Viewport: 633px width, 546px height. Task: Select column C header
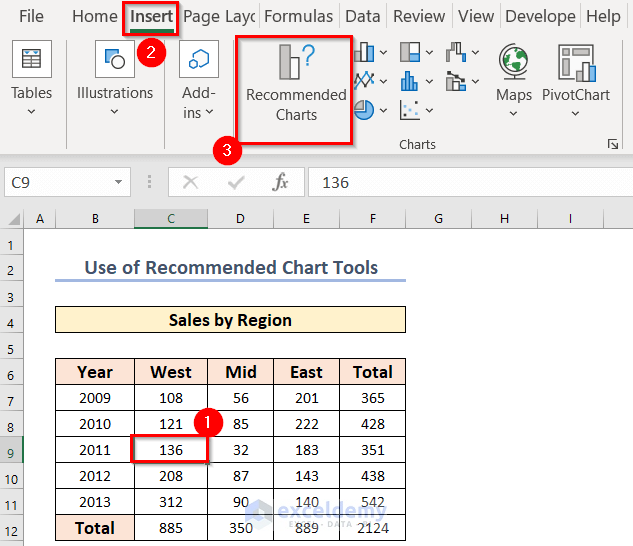pyautogui.click(x=171, y=219)
